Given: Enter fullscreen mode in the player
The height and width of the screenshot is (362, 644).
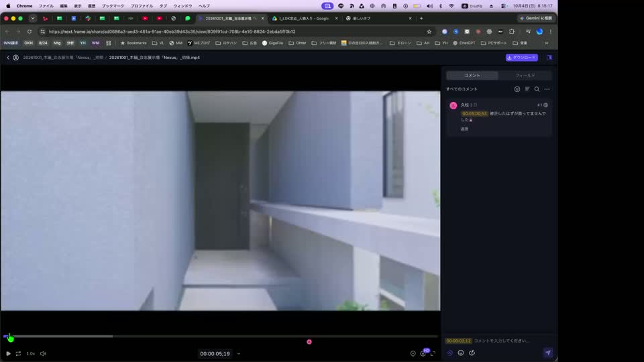Looking at the screenshot, I should 433,353.
